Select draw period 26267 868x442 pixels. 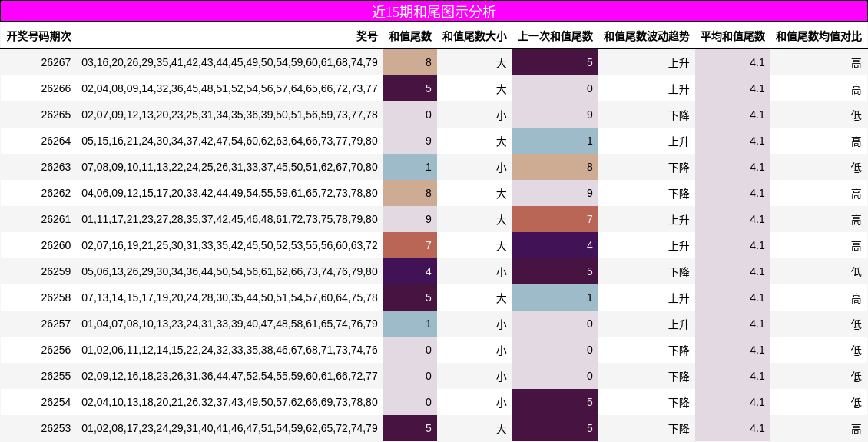[56, 62]
